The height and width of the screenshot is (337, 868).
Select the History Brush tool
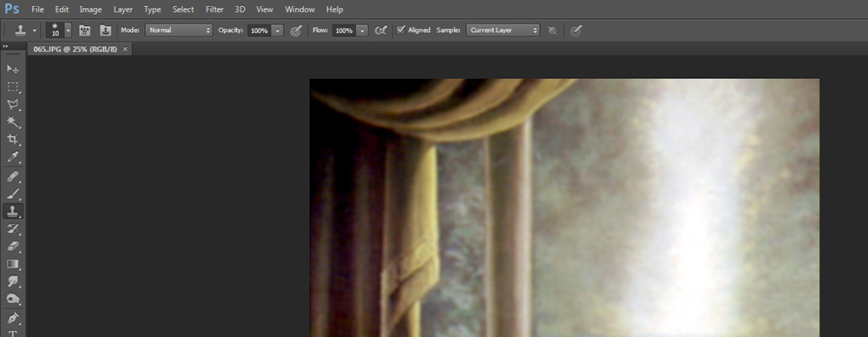pos(13,228)
